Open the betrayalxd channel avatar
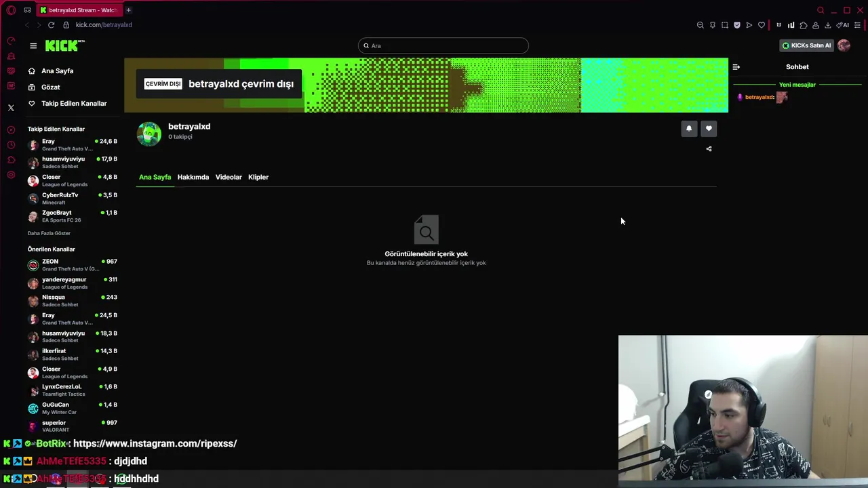Screen dimensions: 868x488 click(149, 134)
